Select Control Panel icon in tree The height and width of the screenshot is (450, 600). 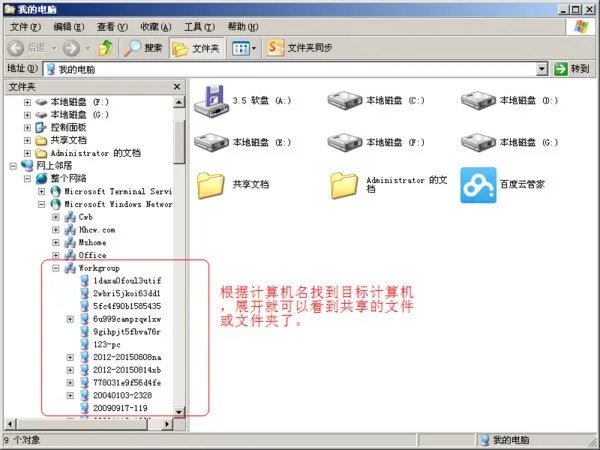[x=41, y=127]
